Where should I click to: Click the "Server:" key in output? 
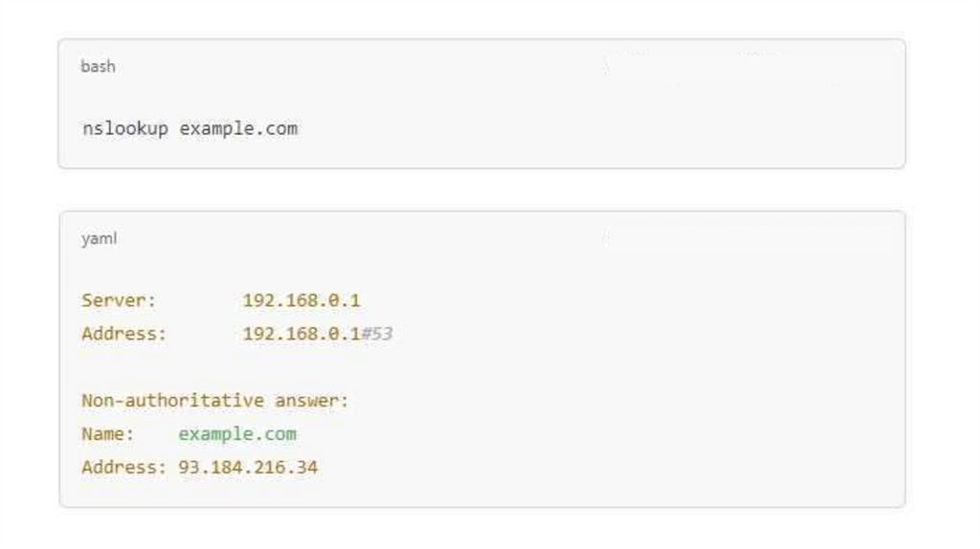point(119,300)
